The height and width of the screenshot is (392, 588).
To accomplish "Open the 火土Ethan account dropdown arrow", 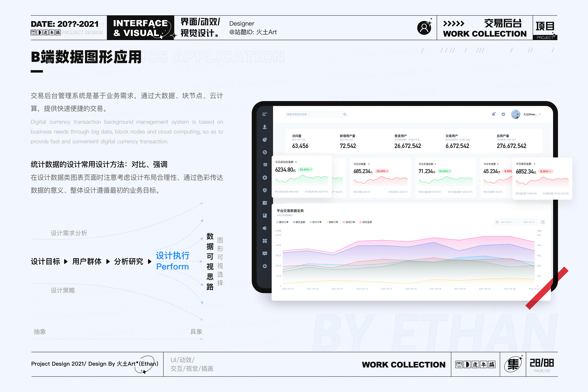I will point(540,114).
